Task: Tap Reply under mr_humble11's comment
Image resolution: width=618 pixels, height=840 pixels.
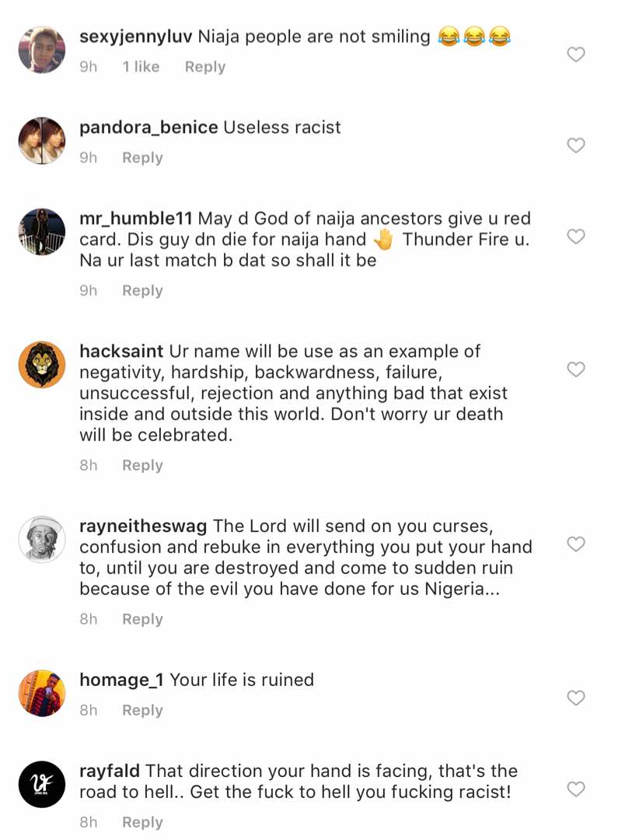Action: pos(142,290)
